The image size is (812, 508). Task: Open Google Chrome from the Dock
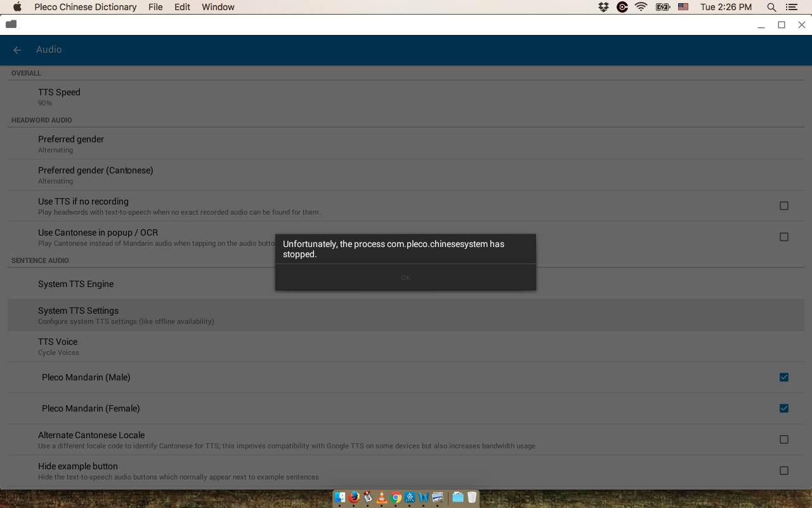[x=396, y=497]
